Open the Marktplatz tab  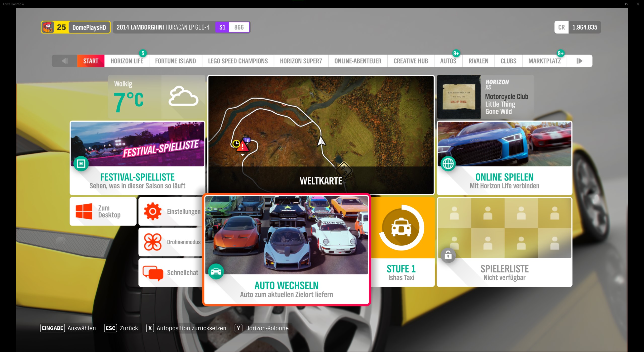coord(544,61)
